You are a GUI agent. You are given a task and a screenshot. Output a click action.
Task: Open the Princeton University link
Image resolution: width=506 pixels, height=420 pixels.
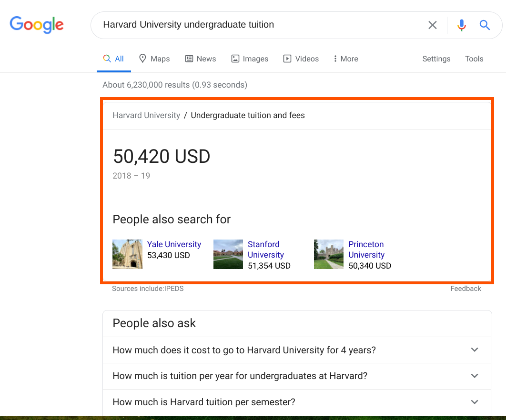366,250
